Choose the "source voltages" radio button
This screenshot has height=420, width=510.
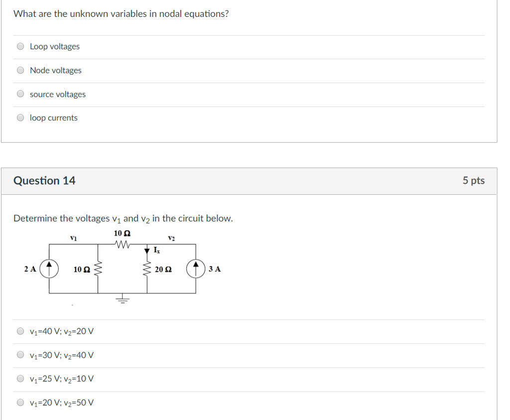20,94
